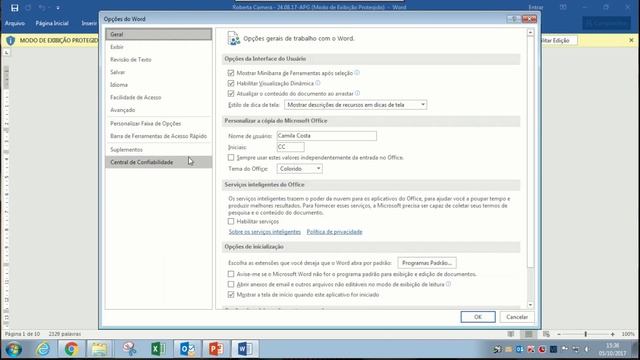Switch to PowerPoint on the taskbar
640x360 pixels.
tap(216, 349)
